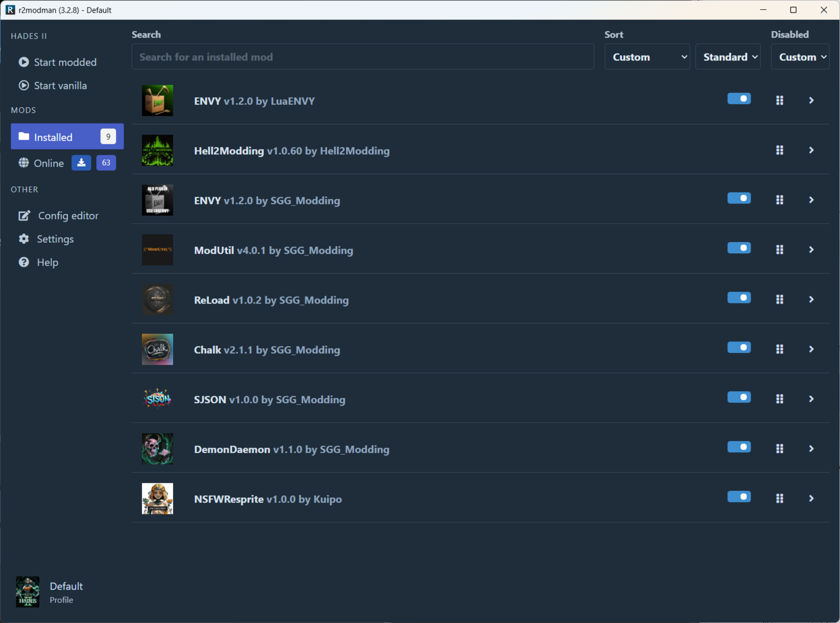
Task: Click the 63 online mods badge
Action: (x=106, y=163)
